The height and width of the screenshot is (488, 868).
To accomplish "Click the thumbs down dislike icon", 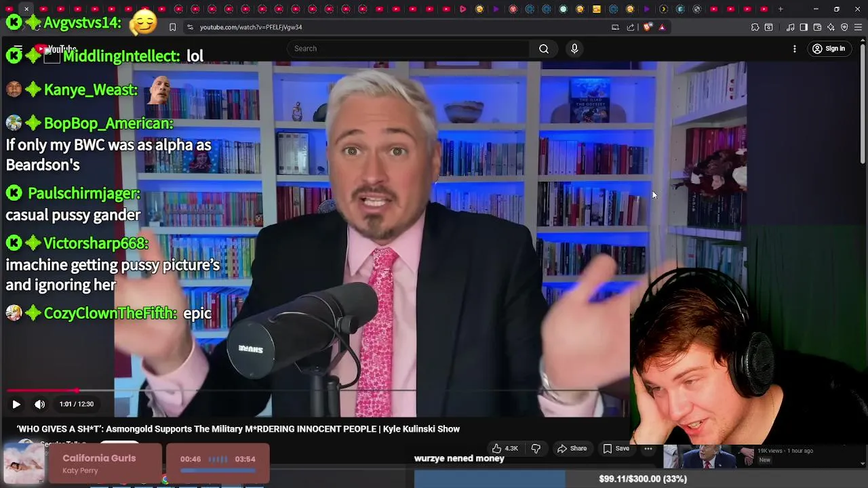I will click(536, 448).
